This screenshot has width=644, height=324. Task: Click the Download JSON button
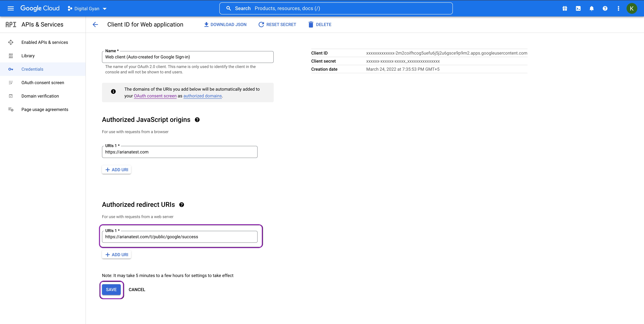tap(225, 25)
